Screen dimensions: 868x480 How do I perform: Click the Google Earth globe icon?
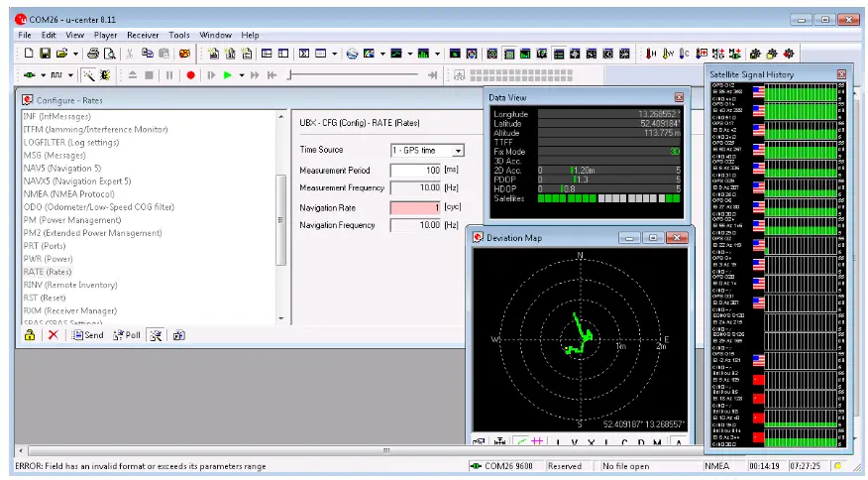[352, 53]
